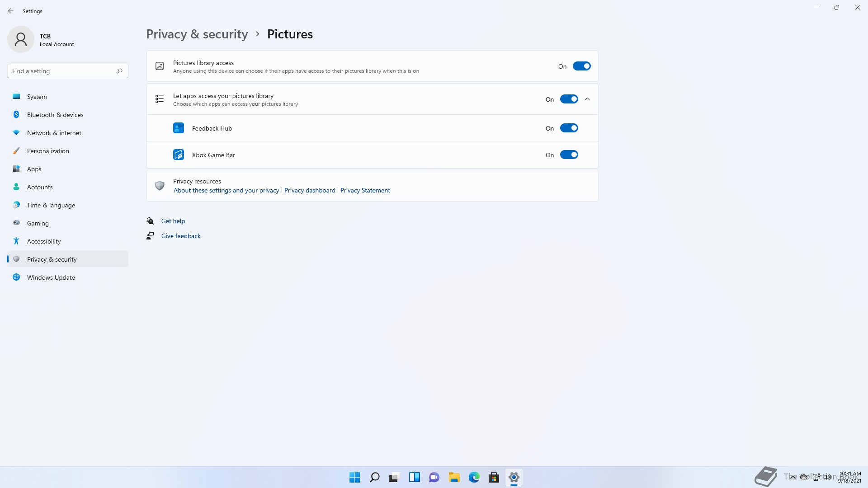Screen dimensions: 868x488
Task: Click the search magnifier in Find a setting
Action: (x=120, y=71)
